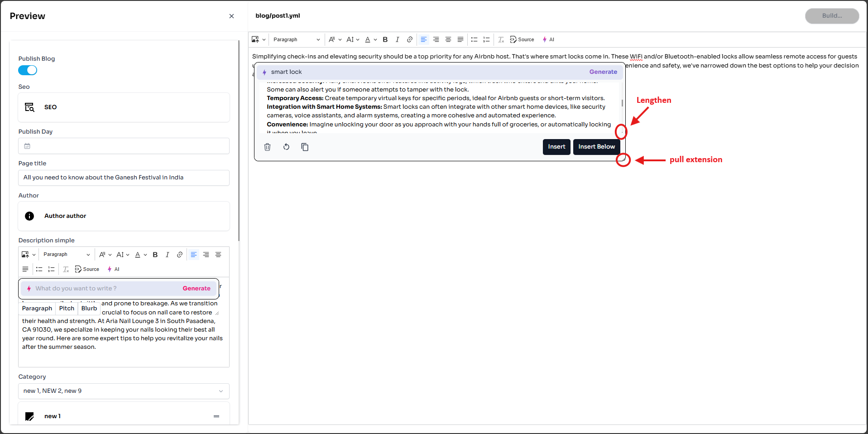Click the Insert Below button
Screen dimensions: 868x434
click(x=596, y=147)
